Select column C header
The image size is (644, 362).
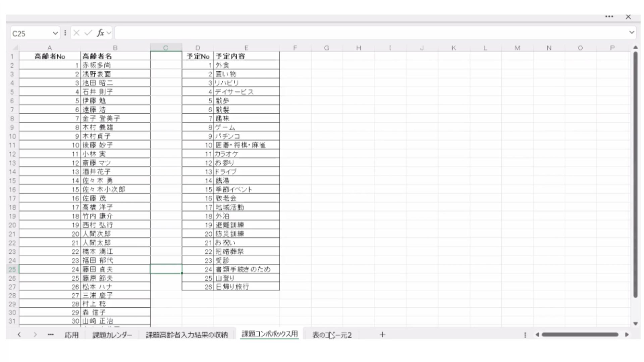(x=166, y=48)
